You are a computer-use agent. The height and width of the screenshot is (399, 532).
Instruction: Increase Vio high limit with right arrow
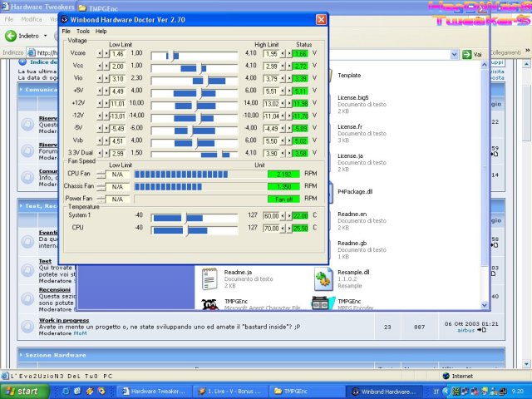289,79
